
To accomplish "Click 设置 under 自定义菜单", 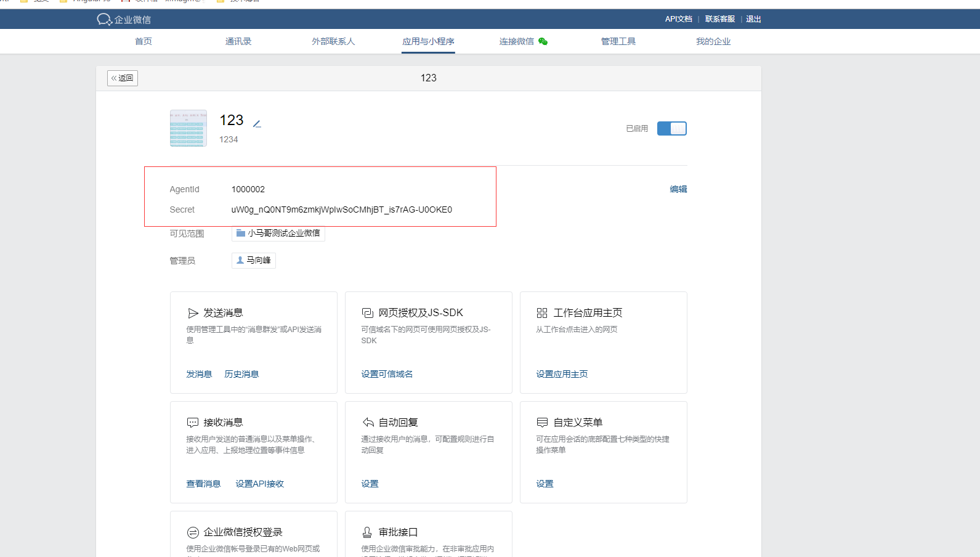I will [545, 484].
